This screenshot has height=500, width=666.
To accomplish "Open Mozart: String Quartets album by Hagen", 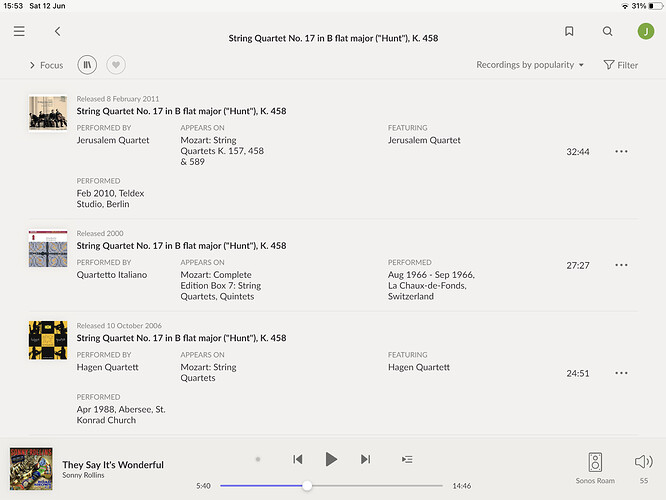I will click(x=209, y=373).
